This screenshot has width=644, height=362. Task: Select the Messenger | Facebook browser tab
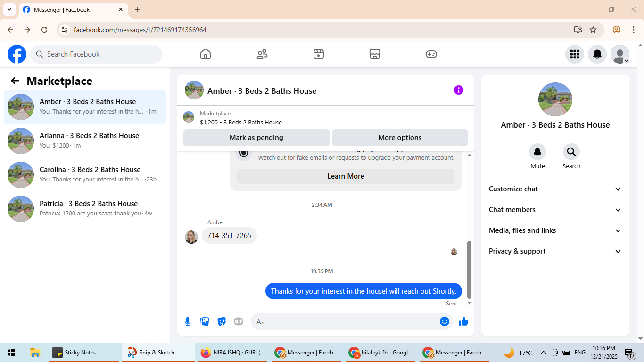[x=73, y=9]
